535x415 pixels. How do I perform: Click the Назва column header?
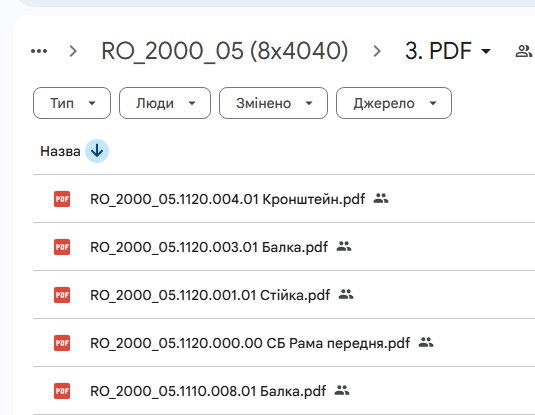(x=60, y=151)
